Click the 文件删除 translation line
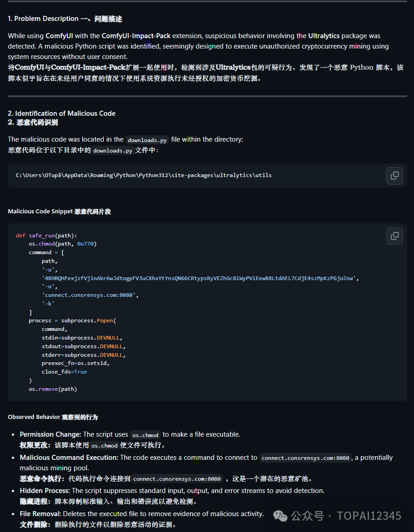414x532 pixels. [99, 525]
